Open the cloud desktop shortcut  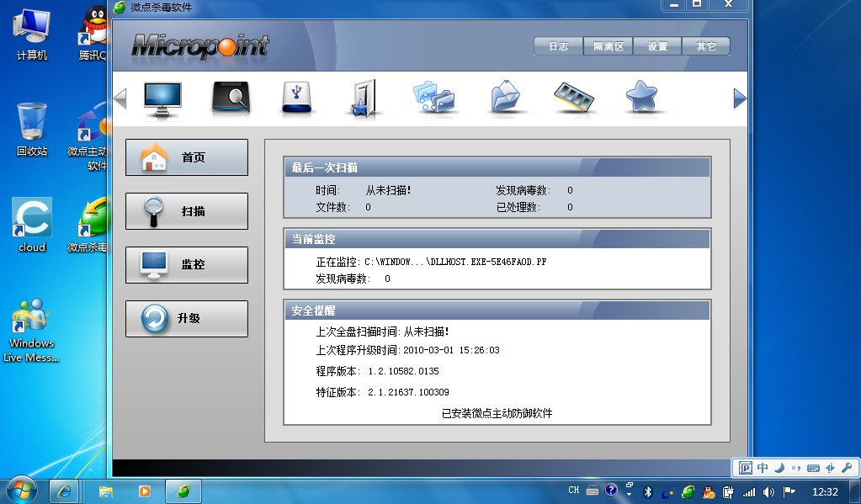pos(32,225)
